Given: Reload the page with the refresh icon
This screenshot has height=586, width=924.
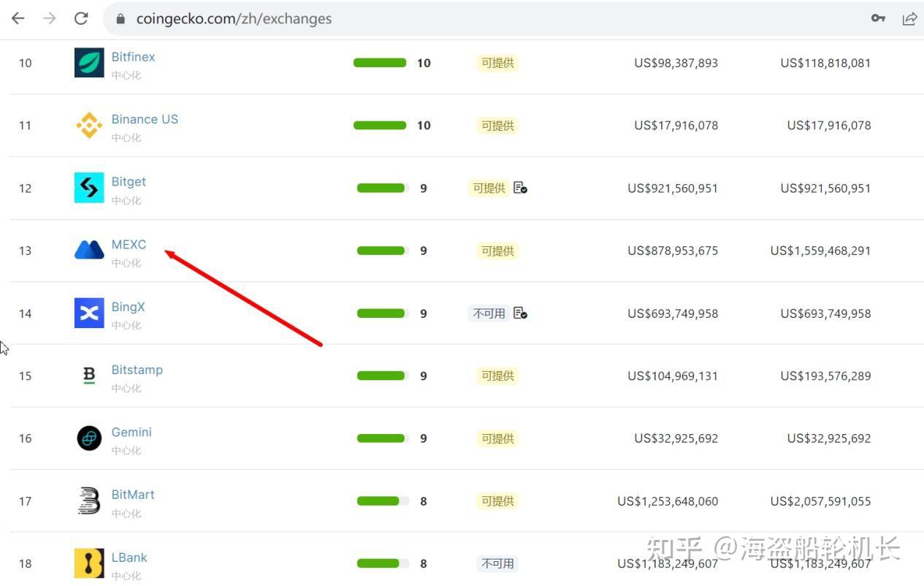Looking at the screenshot, I should coord(81,18).
